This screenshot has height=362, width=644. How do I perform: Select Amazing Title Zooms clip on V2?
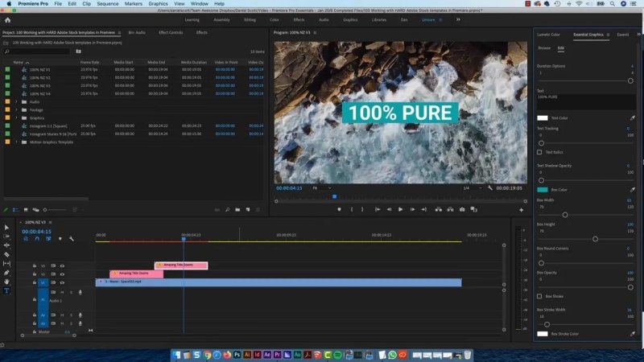pyautogui.click(x=136, y=274)
